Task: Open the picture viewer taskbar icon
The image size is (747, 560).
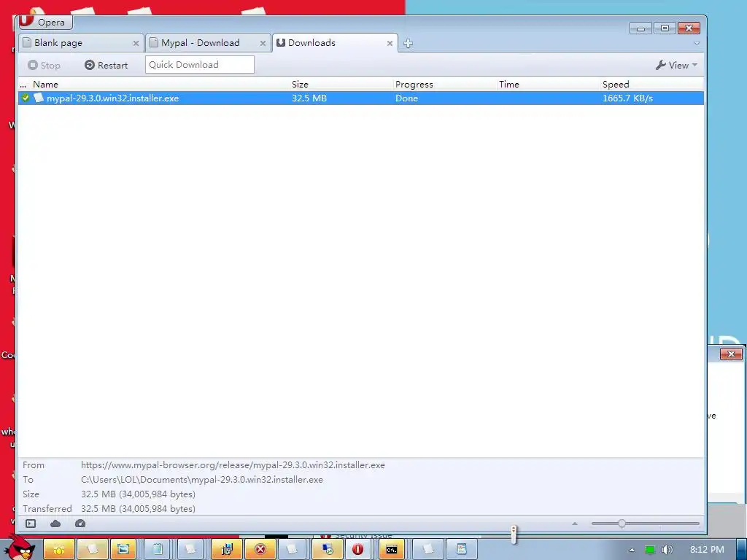Action: coord(123,550)
